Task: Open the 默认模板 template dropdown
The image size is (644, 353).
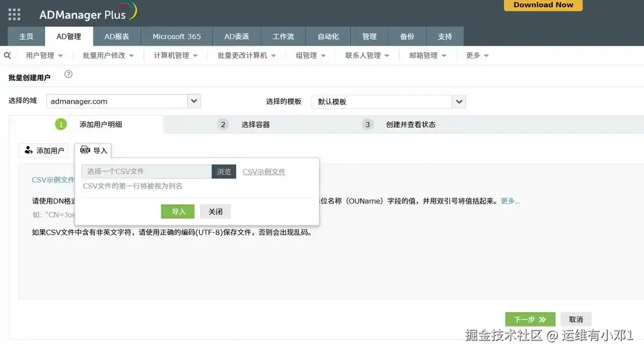Action: 388,102
